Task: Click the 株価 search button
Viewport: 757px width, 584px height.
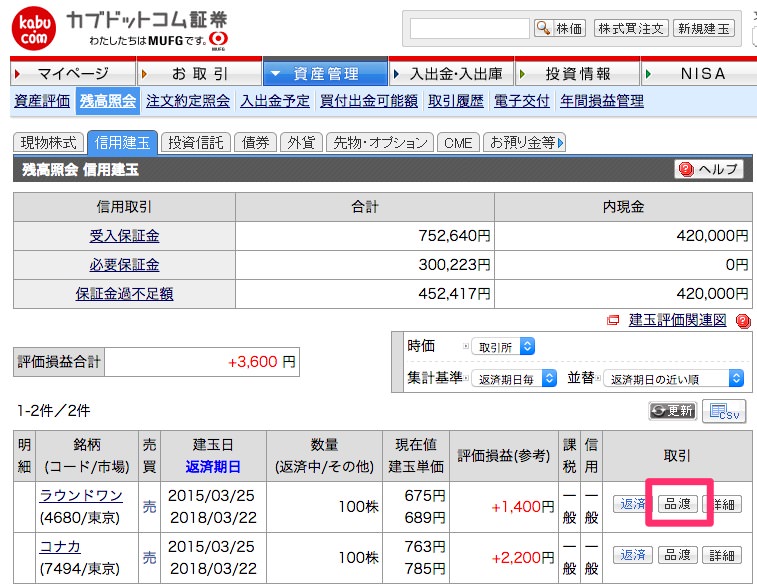Action: (x=560, y=28)
